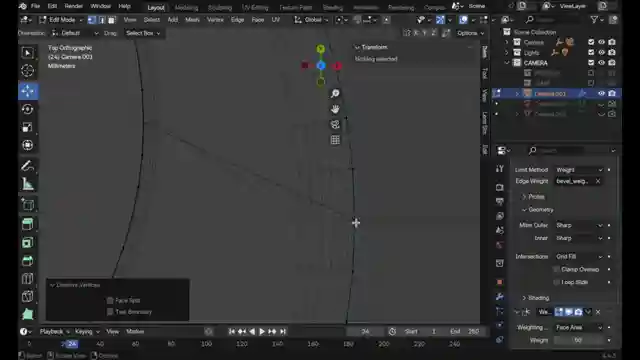Enable edge select mode
This screenshot has height=360, width=640.
pos(102,20)
